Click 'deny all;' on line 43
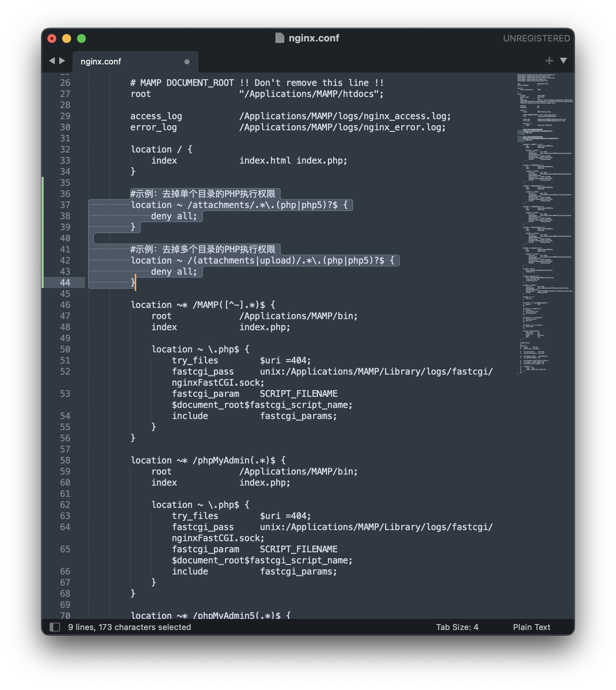Image resolution: width=616 pixels, height=690 pixels. (174, 272)
